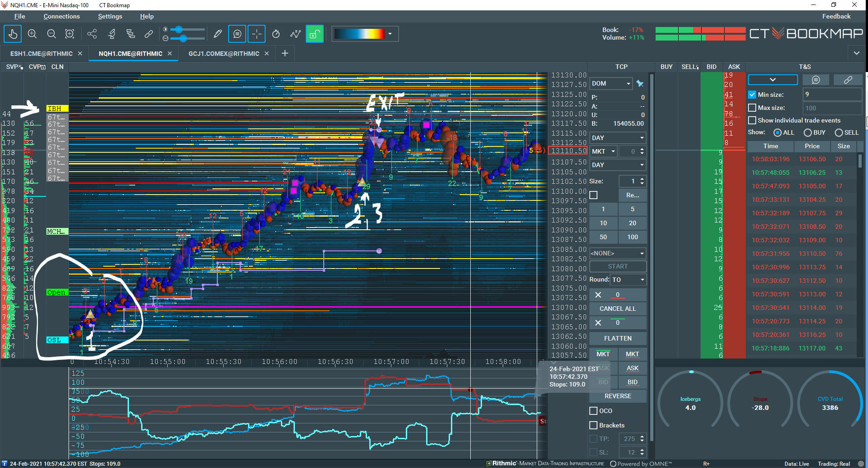
Task: Click the brightness sun icon
Action: click(x=165, y=29)
